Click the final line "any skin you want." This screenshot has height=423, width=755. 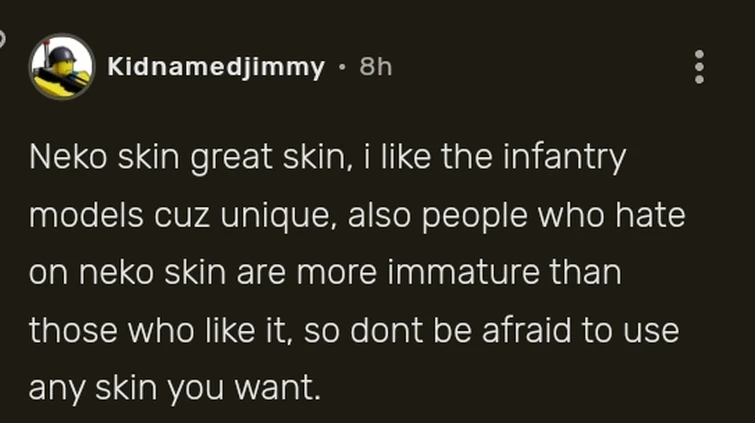pyautogui.click(x=175, y=389)
